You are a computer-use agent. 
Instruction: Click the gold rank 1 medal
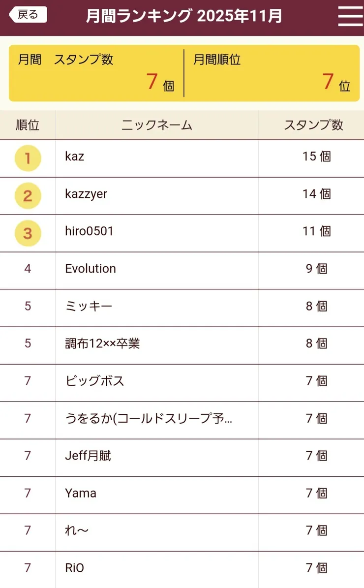click(x=28, y=158)
